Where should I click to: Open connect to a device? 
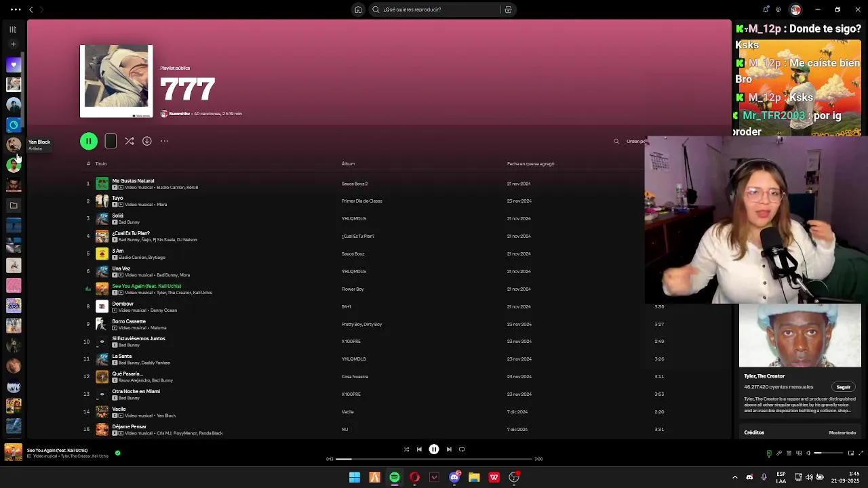click(x=797, y=453)
